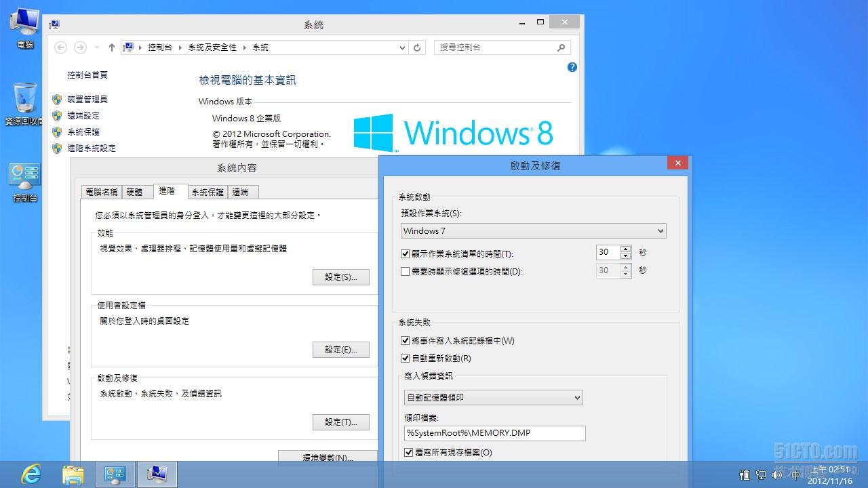The width and height of the screenshot is (868, 488).
Task: Click the 傾印檔案 path field
Action: point(495,433)
